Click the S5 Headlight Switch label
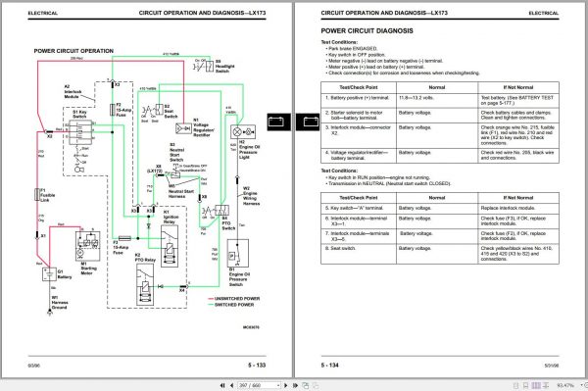588x391 pixels. pos(224,67)
